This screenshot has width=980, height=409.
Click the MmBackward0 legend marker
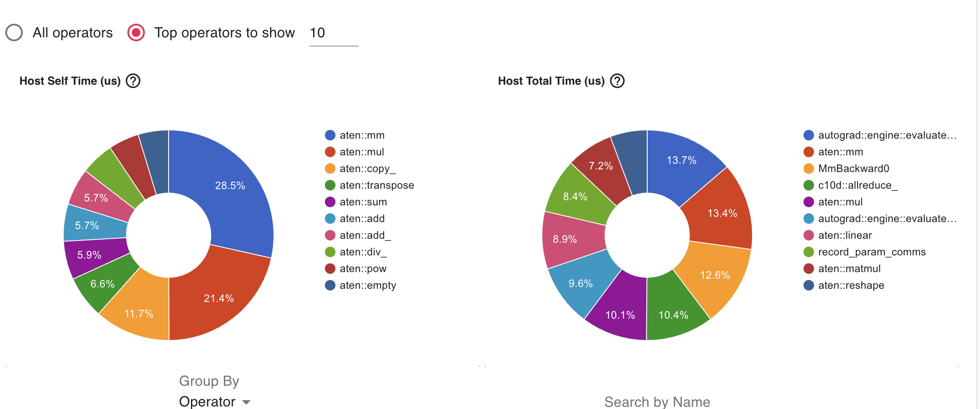pos(809,169)
